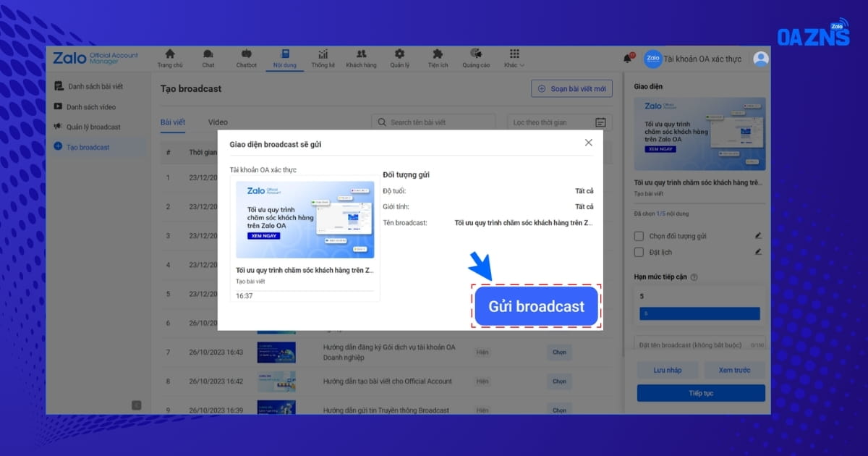
Task: Click help icon next to Hạn mức tiếp cận
Action: [x=694, y=277]
